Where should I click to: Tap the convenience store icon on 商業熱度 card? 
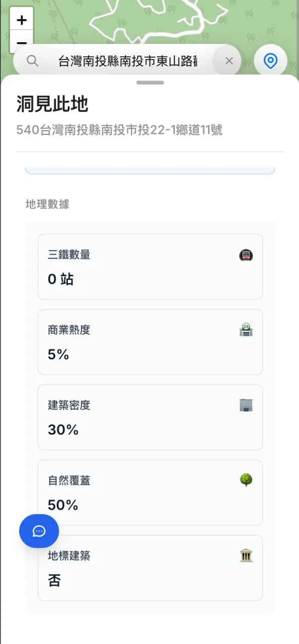(246, 330)
